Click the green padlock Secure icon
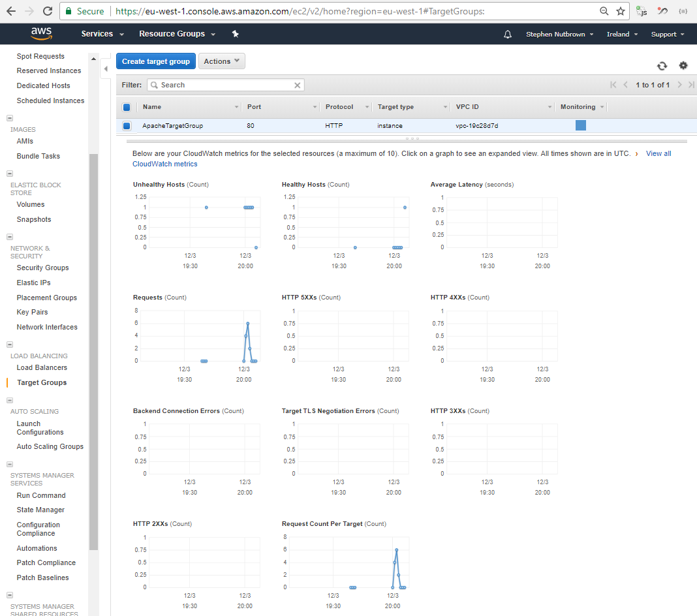Viewport: 697px width, 616px height. click(69, 11)
